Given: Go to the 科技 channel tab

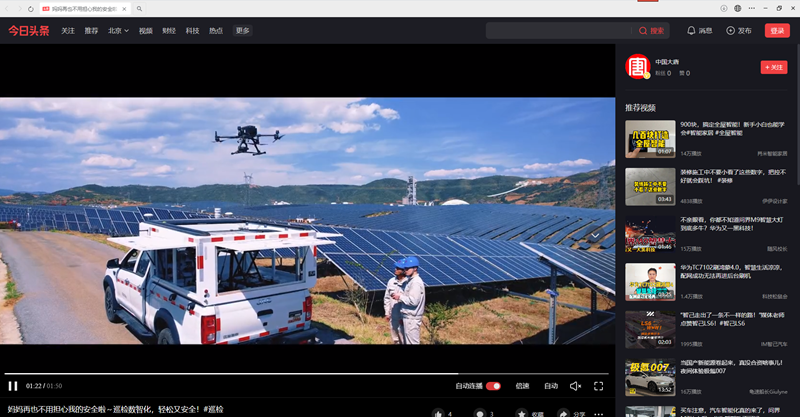Looking at the screenshot, I should pyautogui.click(x=193, y=31).
